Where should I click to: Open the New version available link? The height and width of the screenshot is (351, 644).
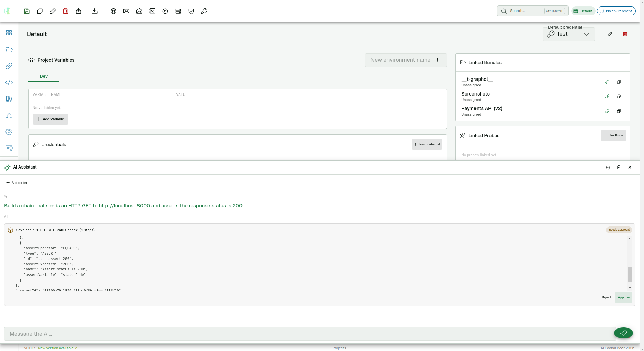pyautogui.click(x=58, y=348)
